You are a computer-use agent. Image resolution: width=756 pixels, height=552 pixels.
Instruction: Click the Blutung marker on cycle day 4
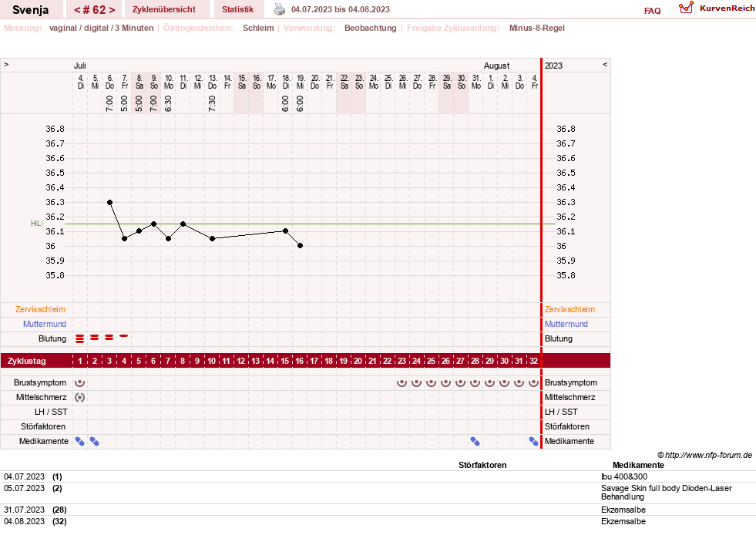tap(124, 335)
